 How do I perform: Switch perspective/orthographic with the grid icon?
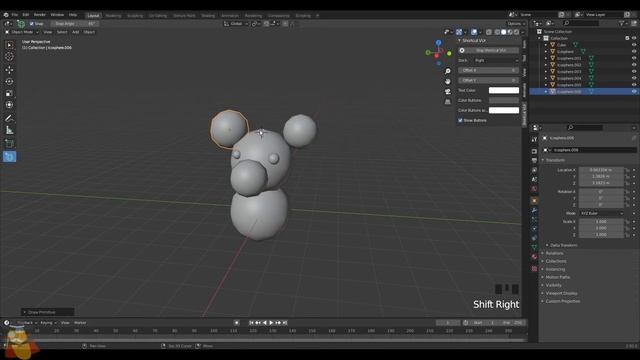[448, 101]
